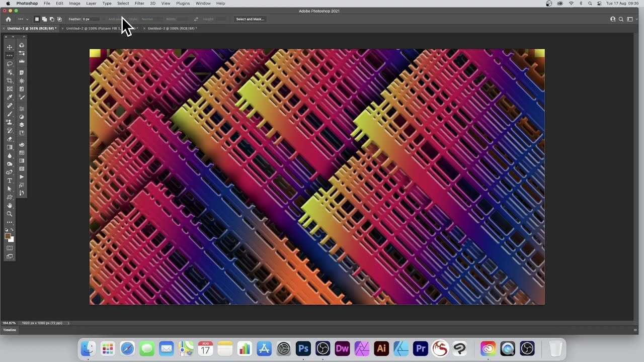Open the Image menu
The image size is (644, 362).
[x=74, y=3]
